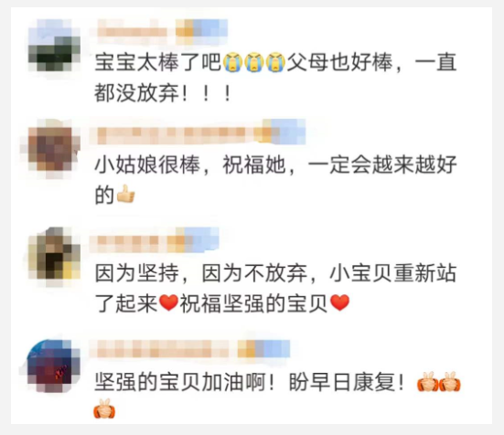Click the first crying emoji in top comment
Viewport: 504px width, 435px height.
coord(232,62)
